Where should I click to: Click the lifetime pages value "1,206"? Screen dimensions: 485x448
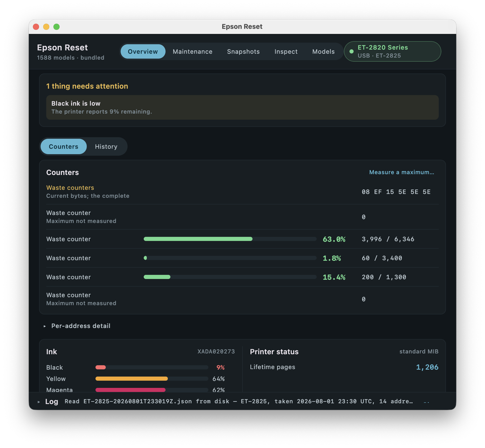pos(427,367)
